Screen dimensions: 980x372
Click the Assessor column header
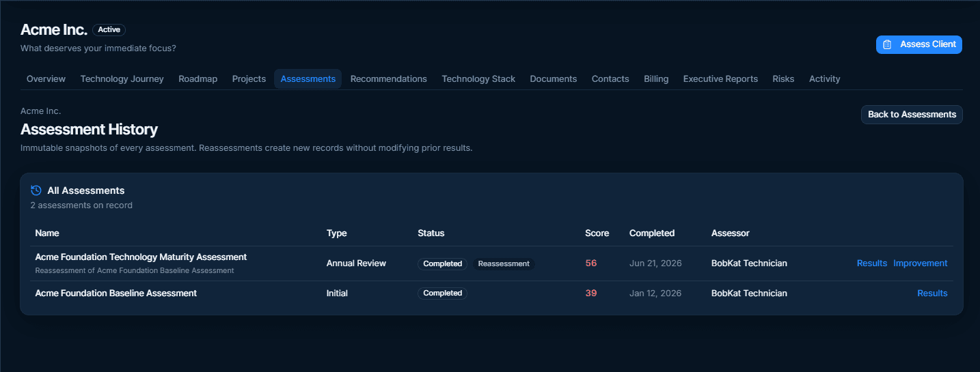click(731, 233)
